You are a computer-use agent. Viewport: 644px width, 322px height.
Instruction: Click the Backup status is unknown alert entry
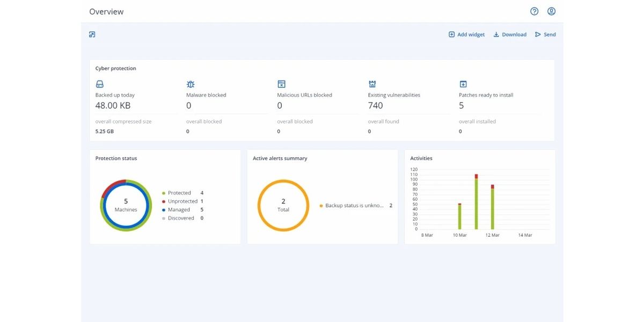pos(354,206)
